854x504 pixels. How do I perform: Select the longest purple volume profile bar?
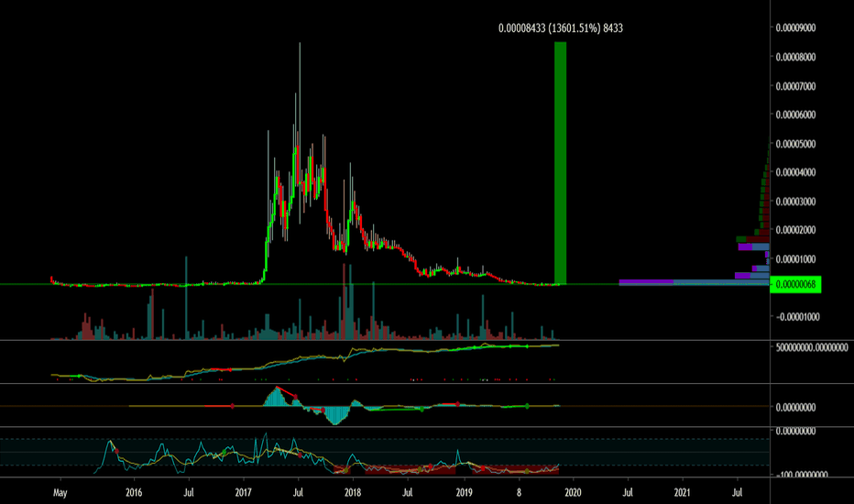click(646, 282)
